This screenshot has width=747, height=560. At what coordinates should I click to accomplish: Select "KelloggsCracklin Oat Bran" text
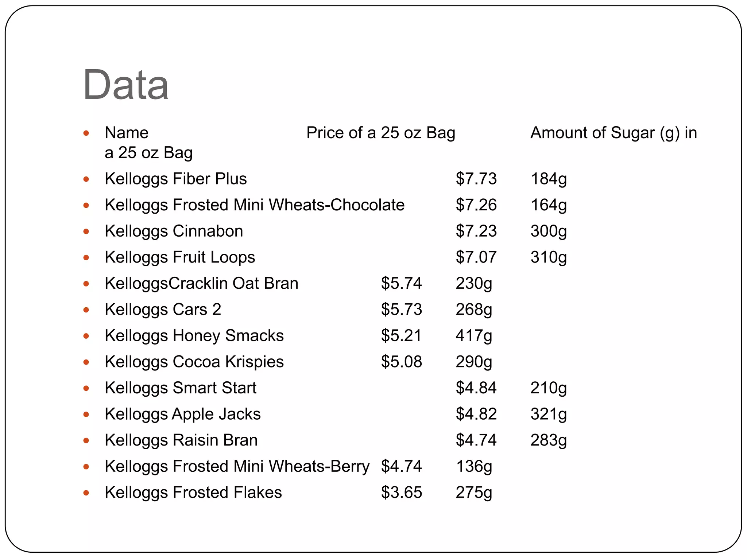point(201,283)
